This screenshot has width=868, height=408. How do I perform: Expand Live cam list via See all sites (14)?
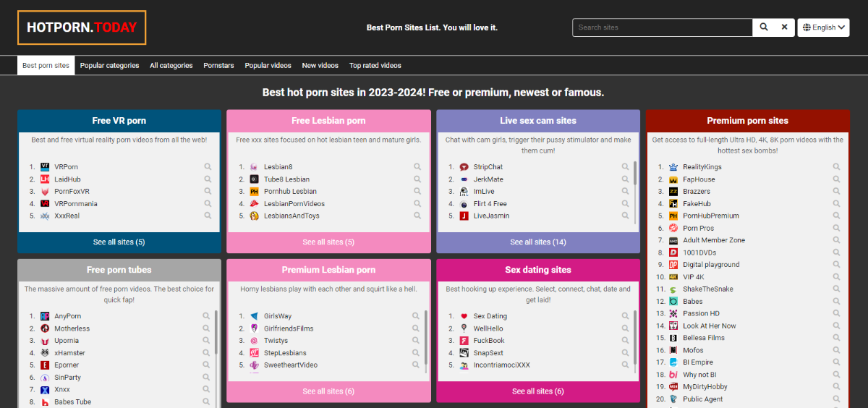point(538,242)
